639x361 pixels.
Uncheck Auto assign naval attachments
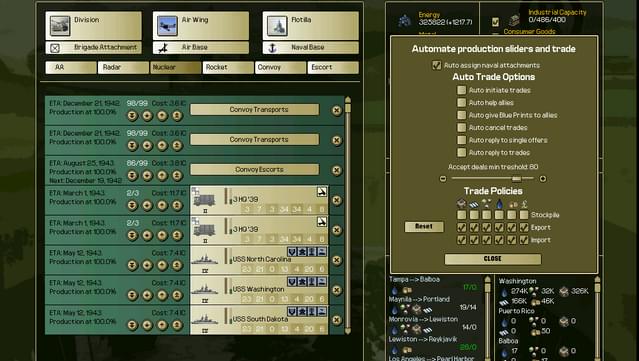[x=436, y=65]
